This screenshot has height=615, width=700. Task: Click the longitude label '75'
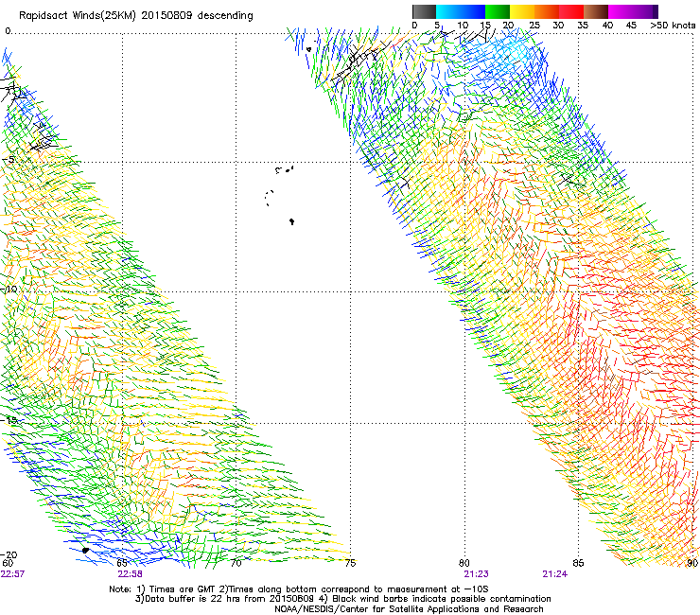point(350,563)
